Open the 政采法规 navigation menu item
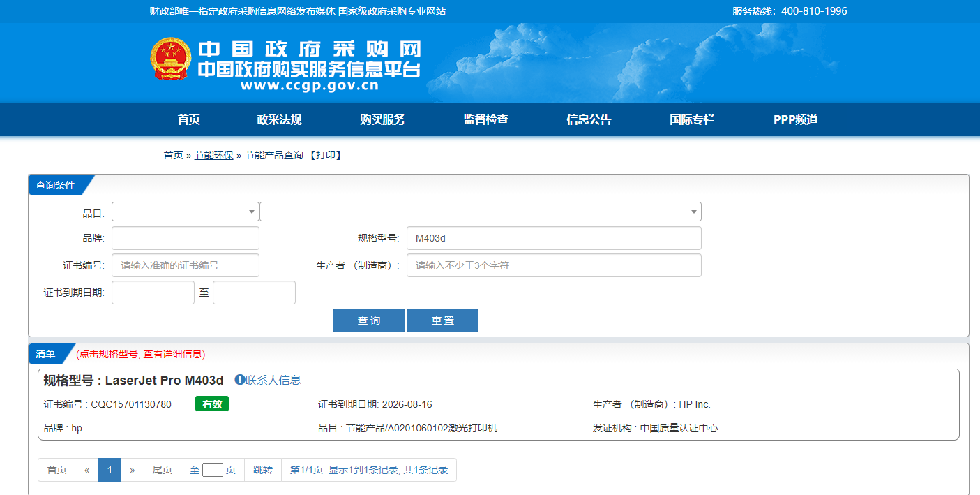This screenshot has width=980, height=495. (279, 119)
